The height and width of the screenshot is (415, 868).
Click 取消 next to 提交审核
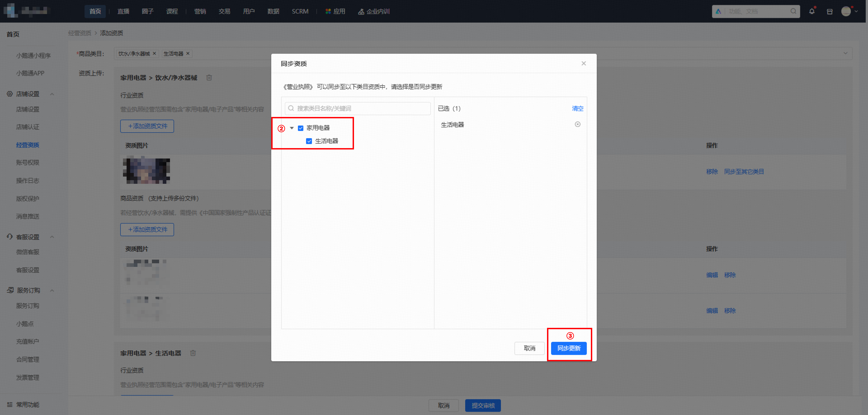click(x=443, y=406)
